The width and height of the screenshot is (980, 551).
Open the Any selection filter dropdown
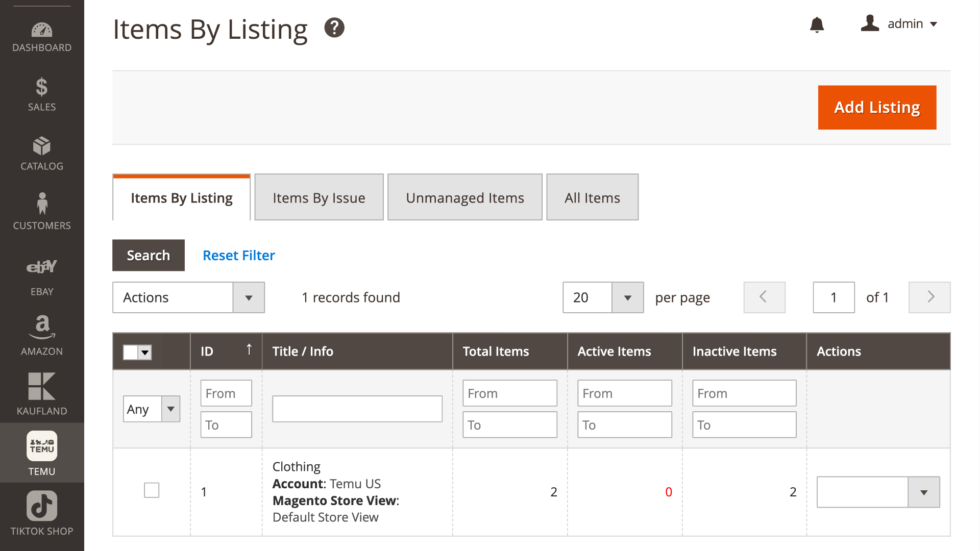152,409
